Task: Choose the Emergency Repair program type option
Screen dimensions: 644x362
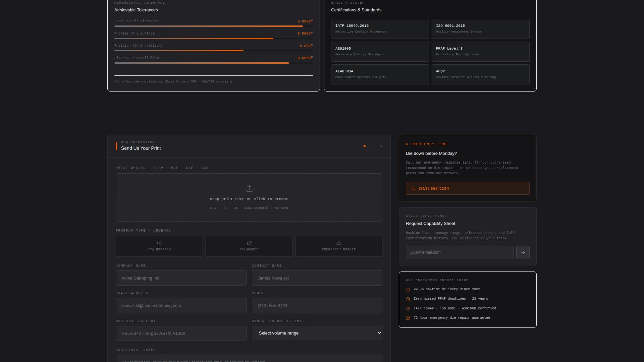Action: [338, 246]
